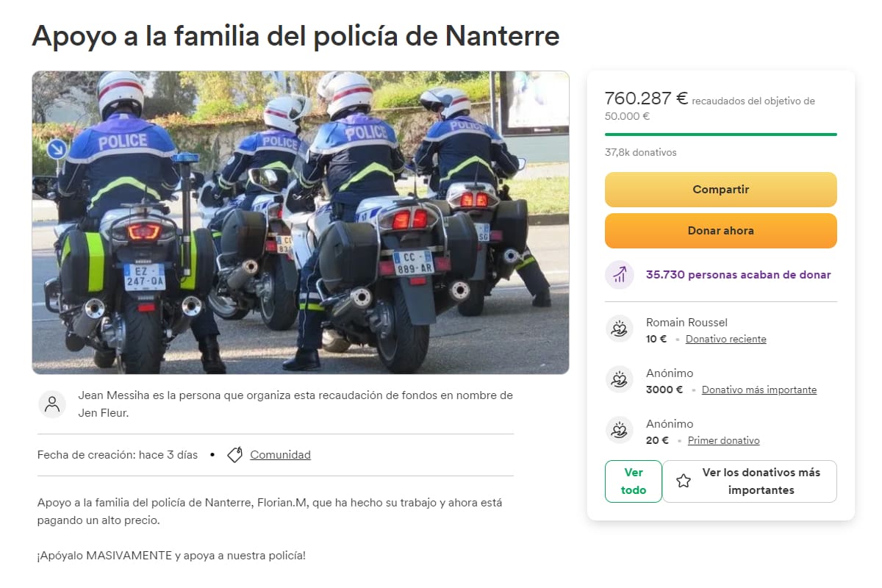Click the purple trending-donations arrow icon

[x=619, y=274]
